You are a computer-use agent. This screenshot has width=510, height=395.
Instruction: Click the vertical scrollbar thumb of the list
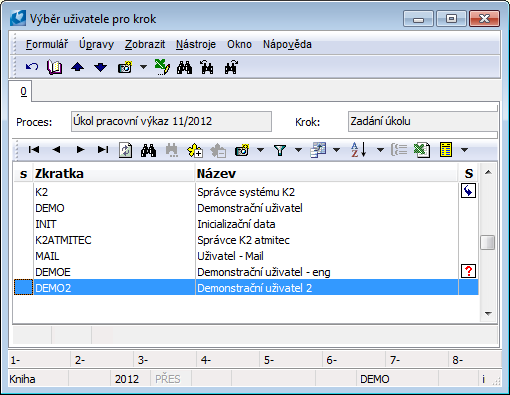pos(488,242)
